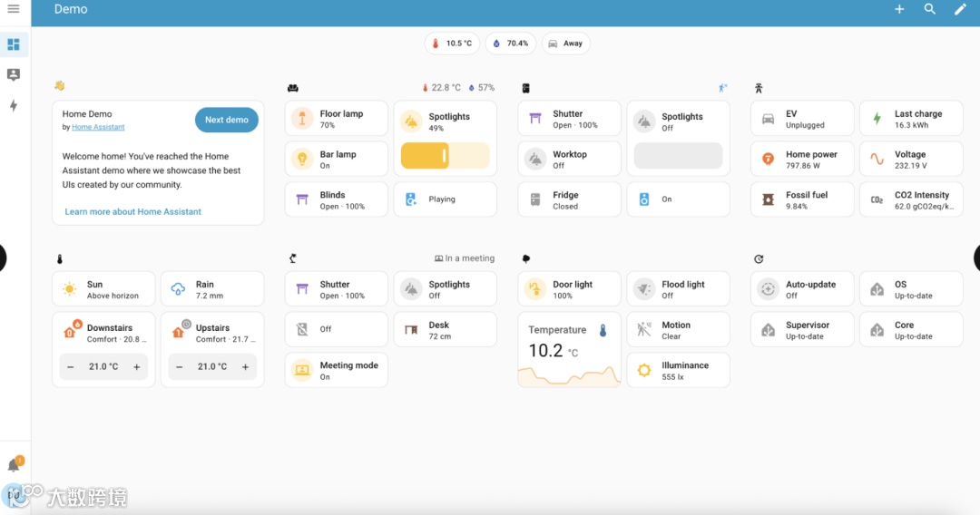Toggle the Bar lamp icon
Screen dimensions: 980x515
pyautogui.click(x=302, y=160)
